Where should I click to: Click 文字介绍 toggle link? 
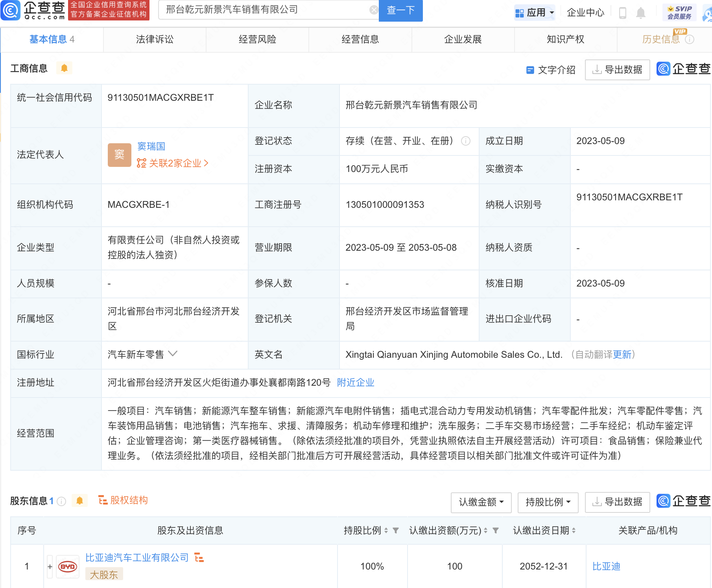pyautogui.click(x=551, y=70)
